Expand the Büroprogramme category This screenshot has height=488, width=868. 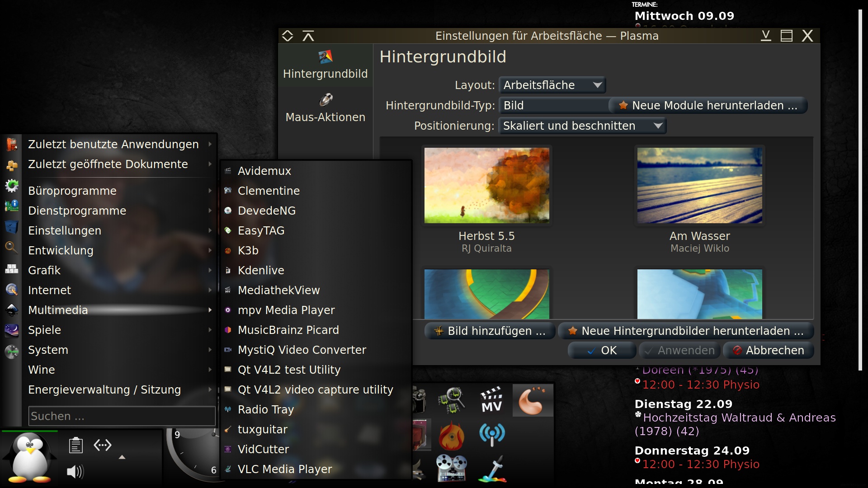click(x=119, y=191)
